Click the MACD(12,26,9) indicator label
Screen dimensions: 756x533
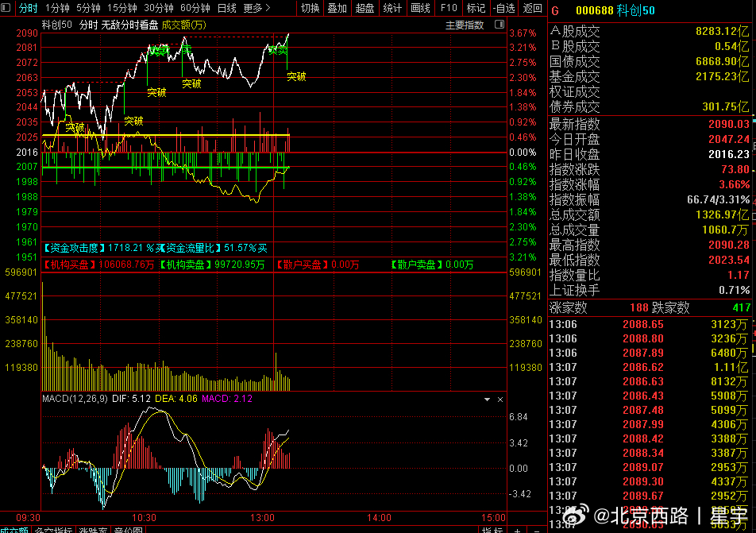75,399
